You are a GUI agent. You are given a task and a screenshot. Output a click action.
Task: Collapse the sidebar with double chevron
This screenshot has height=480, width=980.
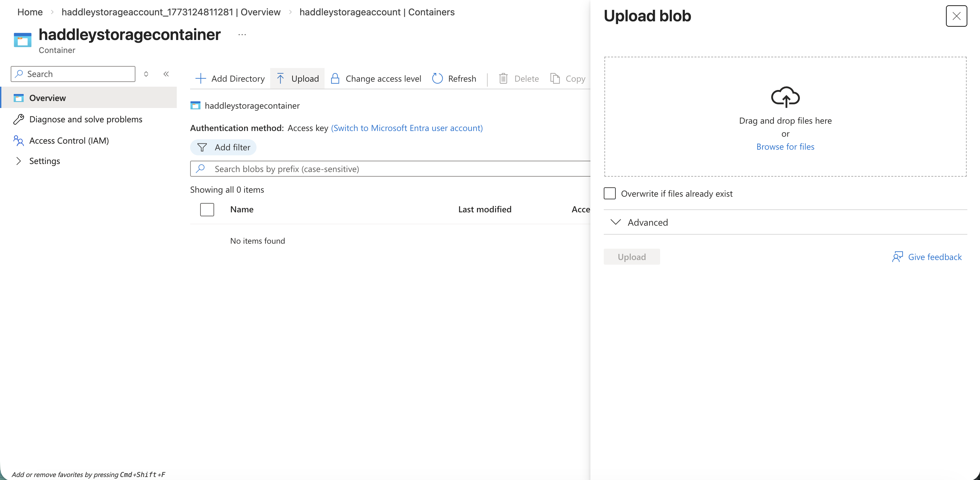(x=166, y=74)
